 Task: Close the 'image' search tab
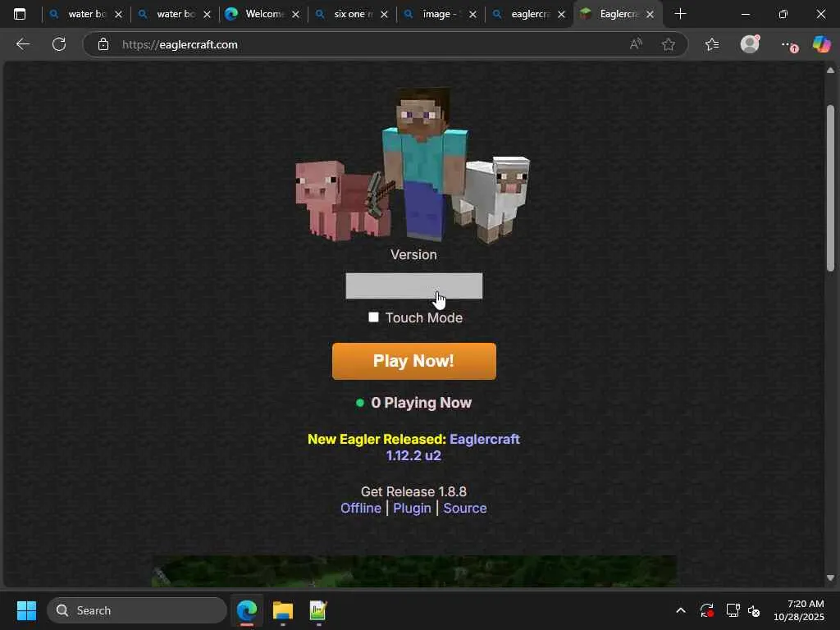472,15
